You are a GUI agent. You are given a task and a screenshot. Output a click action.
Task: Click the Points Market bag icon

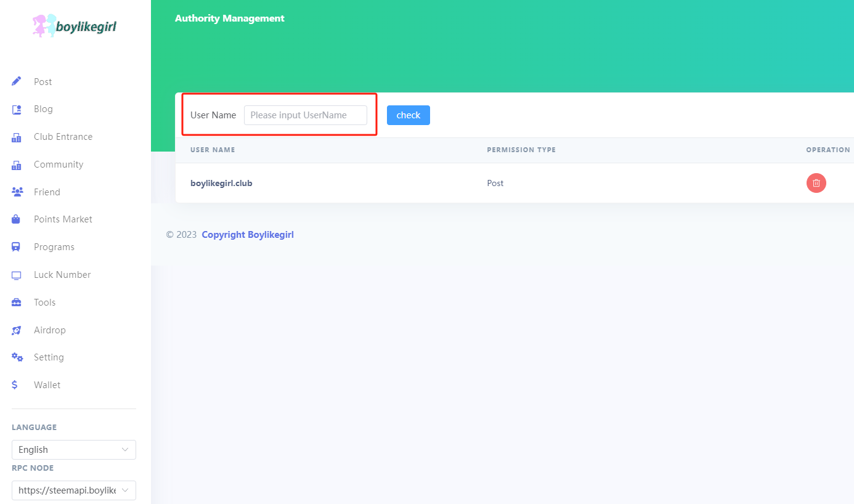coord(17,219)
